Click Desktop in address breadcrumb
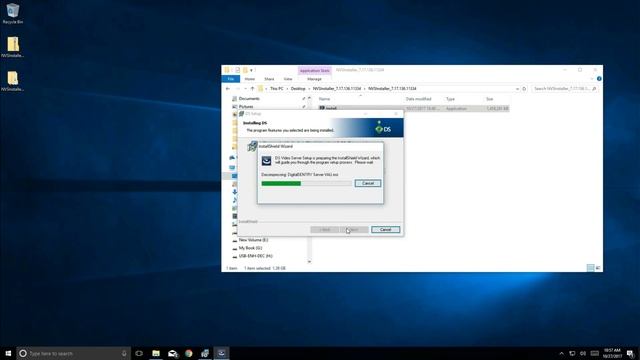 click(298, 89)
